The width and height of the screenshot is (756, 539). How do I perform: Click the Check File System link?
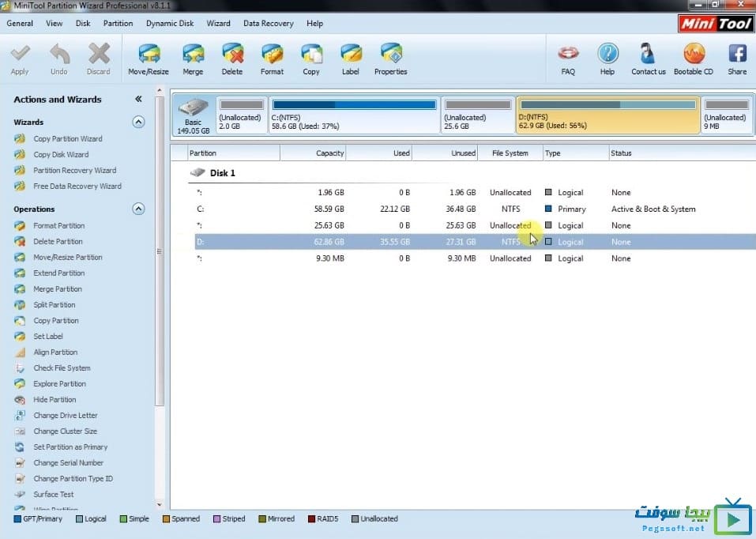coord(62,368)
